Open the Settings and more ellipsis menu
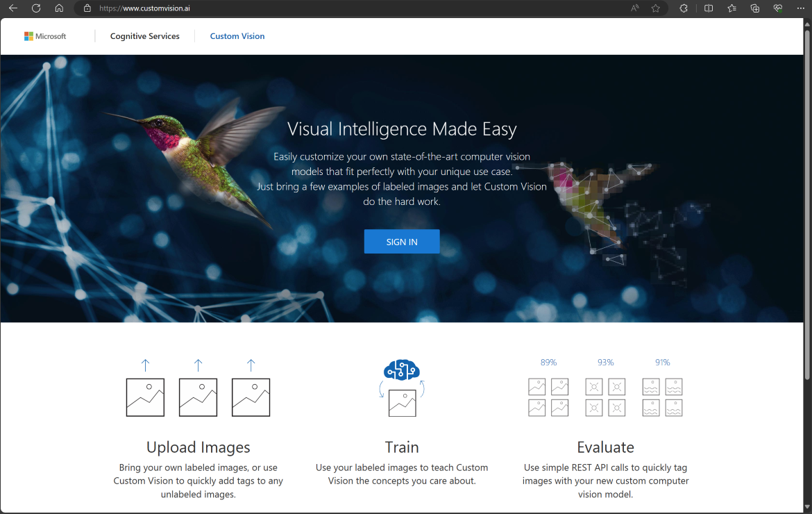 [801, 8]
